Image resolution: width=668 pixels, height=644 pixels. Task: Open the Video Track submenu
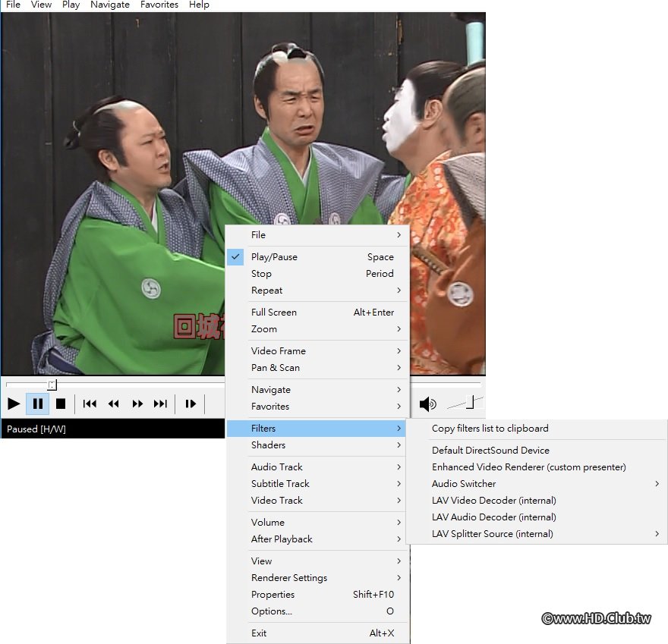point(317,501)
